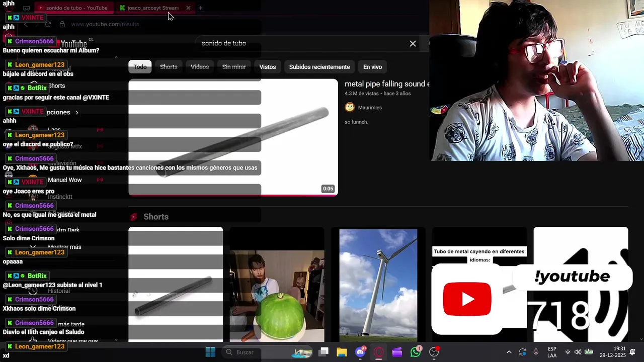
Task: Select the Todo filter chip
Action: pos(140,67)
